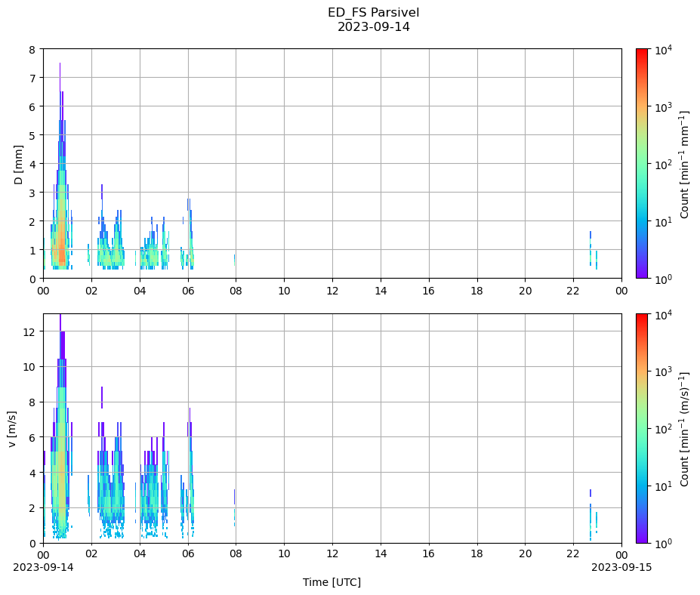
Task: Click the small 08-hour data streak in the velocity plot
Action: [234, 507]
